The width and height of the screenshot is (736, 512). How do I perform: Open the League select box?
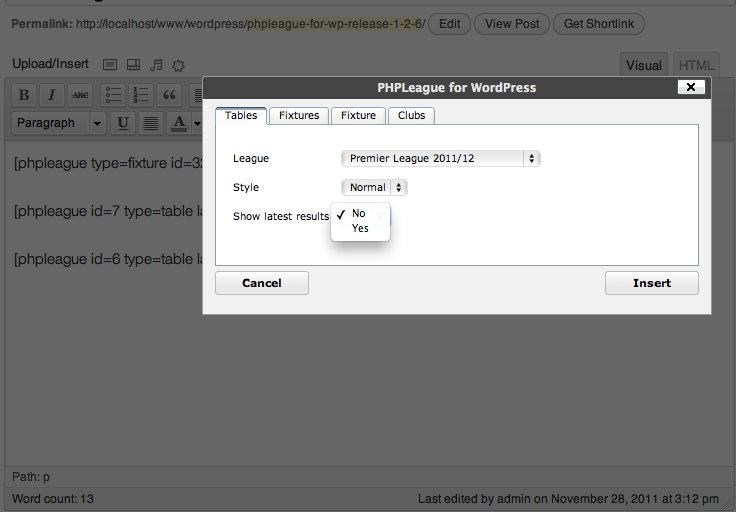[x=440, y=159]
